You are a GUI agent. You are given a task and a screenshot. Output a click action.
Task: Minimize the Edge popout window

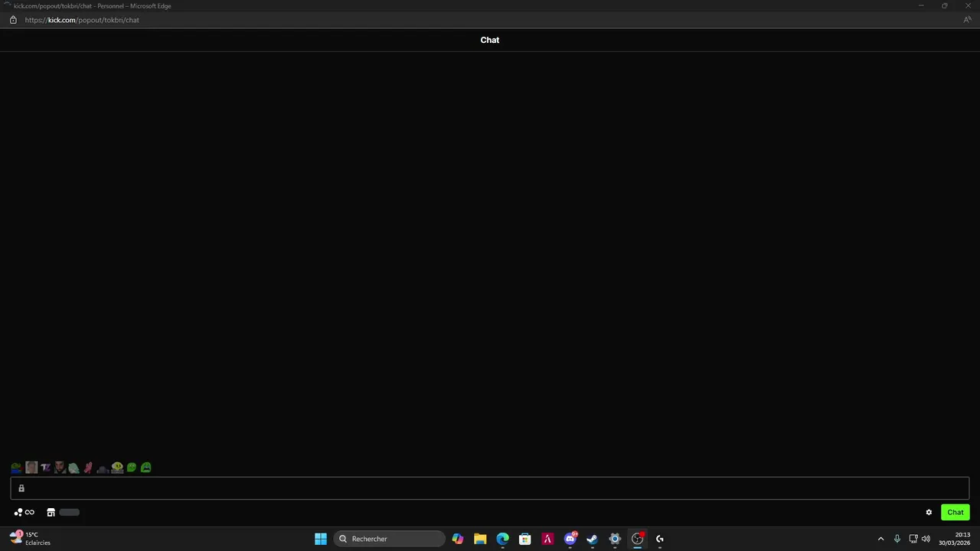click(921, 6)
